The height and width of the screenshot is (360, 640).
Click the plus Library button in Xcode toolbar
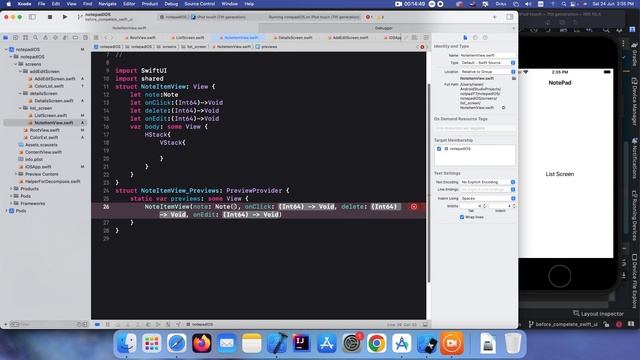pos(495,17)
